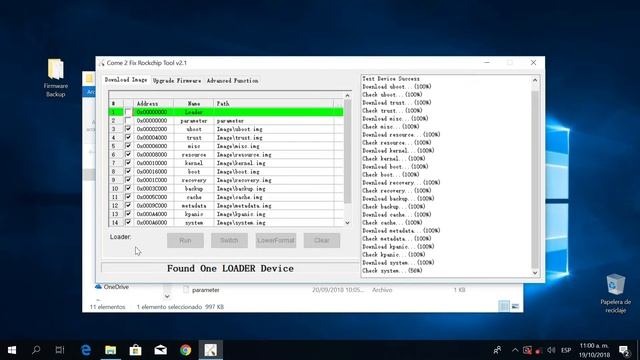Open volume control in system tray

[551, 350]
